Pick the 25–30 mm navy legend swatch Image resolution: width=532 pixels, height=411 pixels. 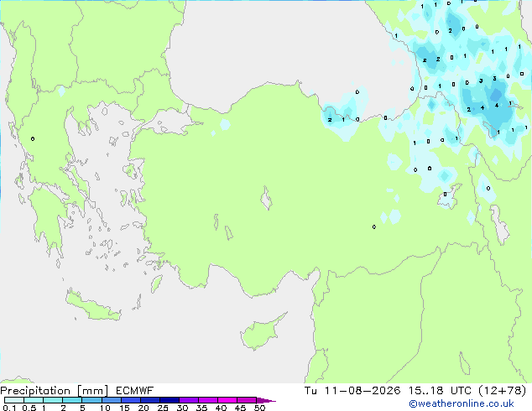click(x=169, y=400)
